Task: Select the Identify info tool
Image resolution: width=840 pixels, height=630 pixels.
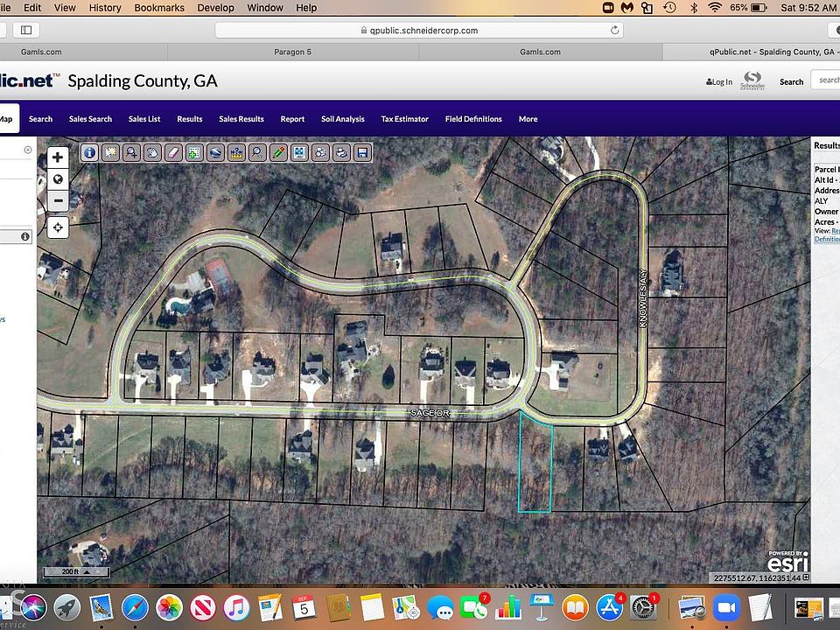Action: [x=89, y=152]
